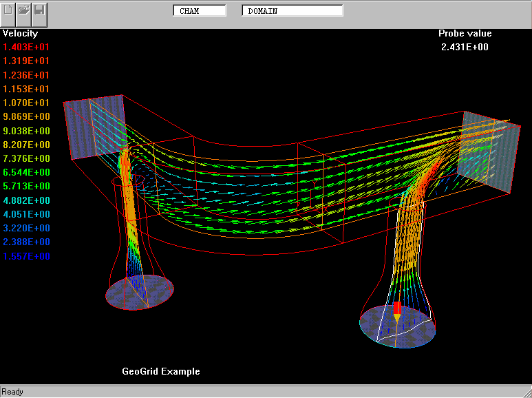The width and height of the screenshot is (532, 398).
Task: Click the green legend value 6.544E+00
Action: (x=26, y=172)
